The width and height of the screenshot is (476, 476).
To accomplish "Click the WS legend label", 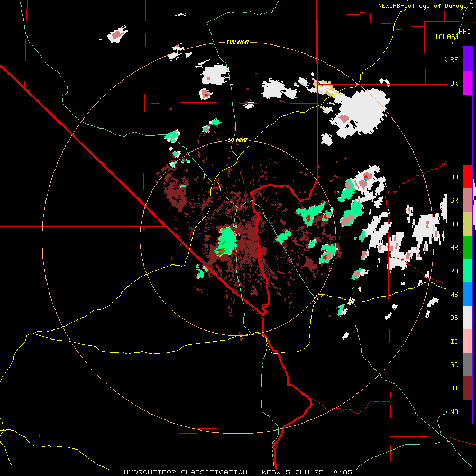I will [x=454, y=294].
